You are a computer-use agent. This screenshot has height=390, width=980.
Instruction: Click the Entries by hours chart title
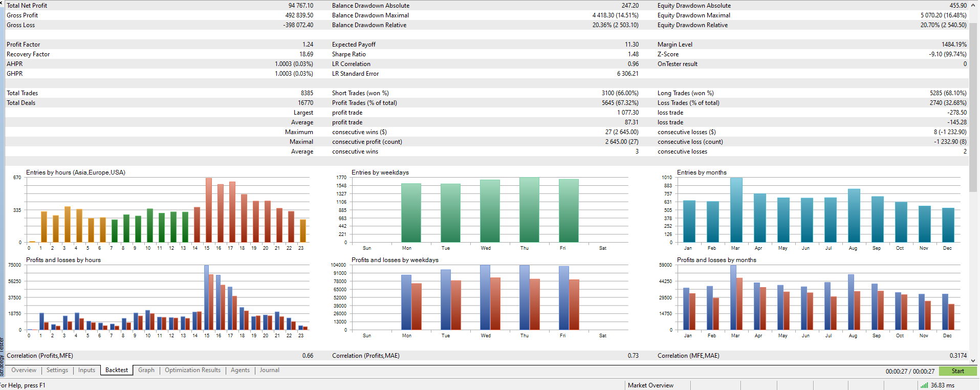click(76, 172)
